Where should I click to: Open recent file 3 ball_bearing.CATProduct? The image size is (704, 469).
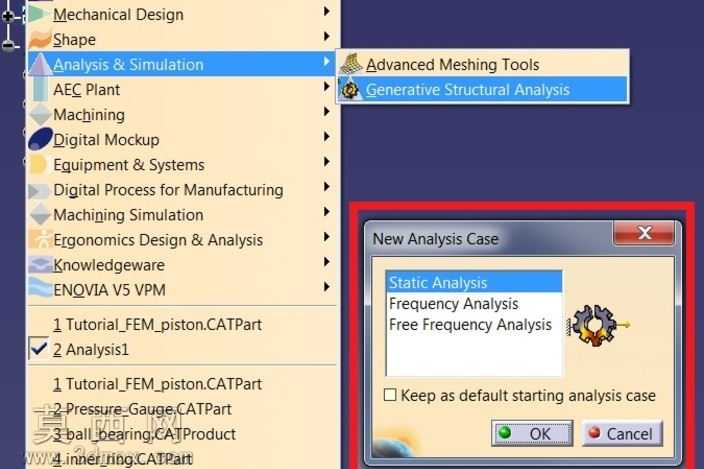coord(182,434)
